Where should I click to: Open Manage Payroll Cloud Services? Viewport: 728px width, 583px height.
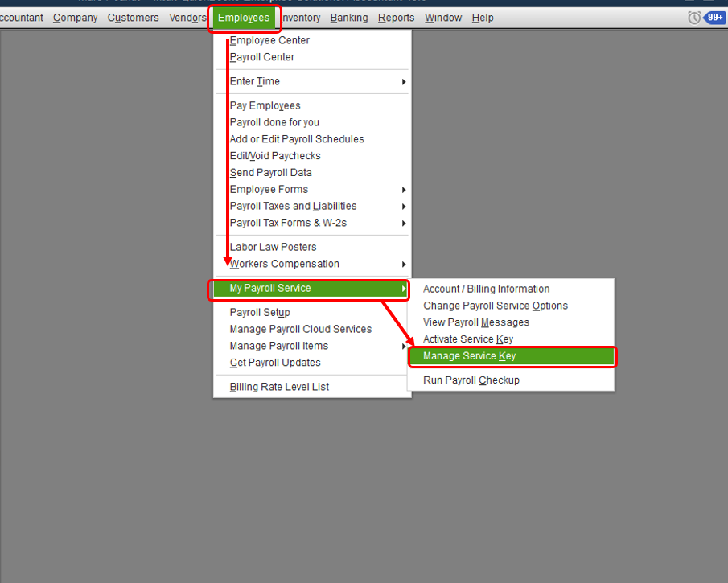(312, 329)
